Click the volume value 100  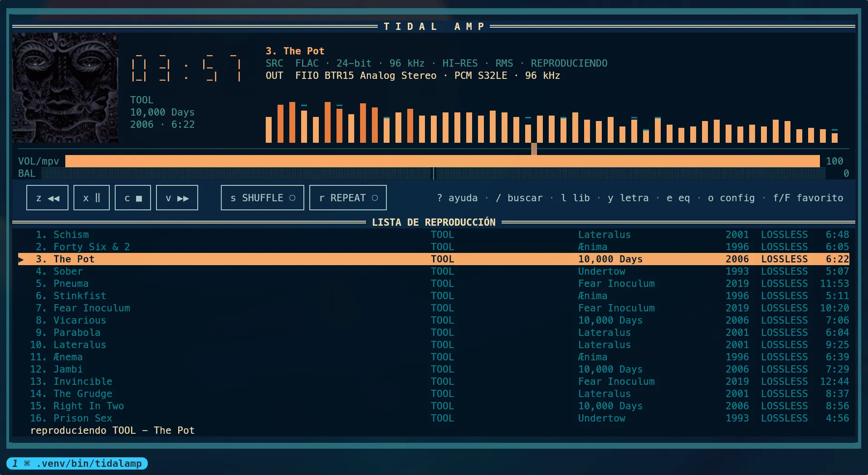(x=834, y=161)
